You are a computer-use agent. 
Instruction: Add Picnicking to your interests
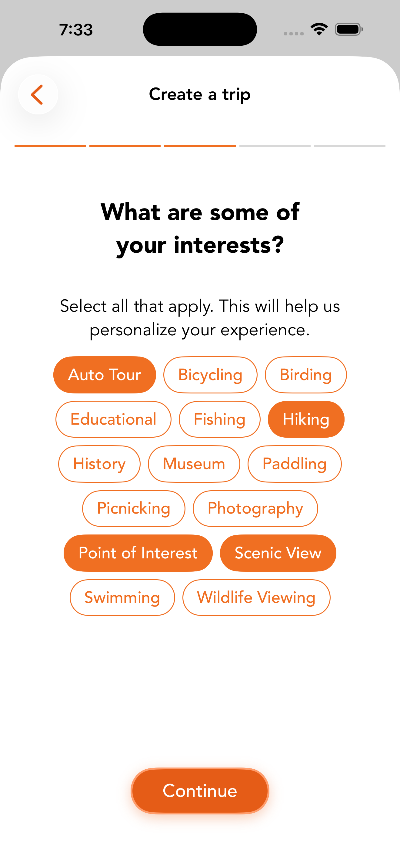click(134, 508)
